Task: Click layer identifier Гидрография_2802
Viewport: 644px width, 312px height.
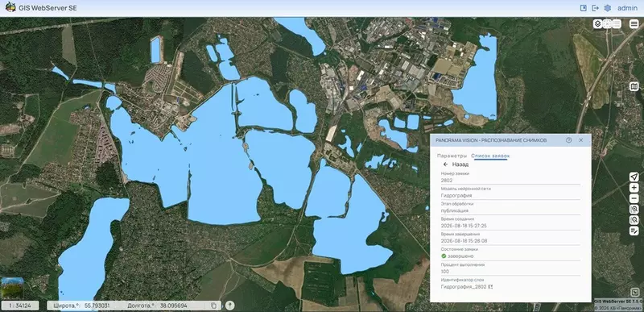Action: [x=464, y=286]
